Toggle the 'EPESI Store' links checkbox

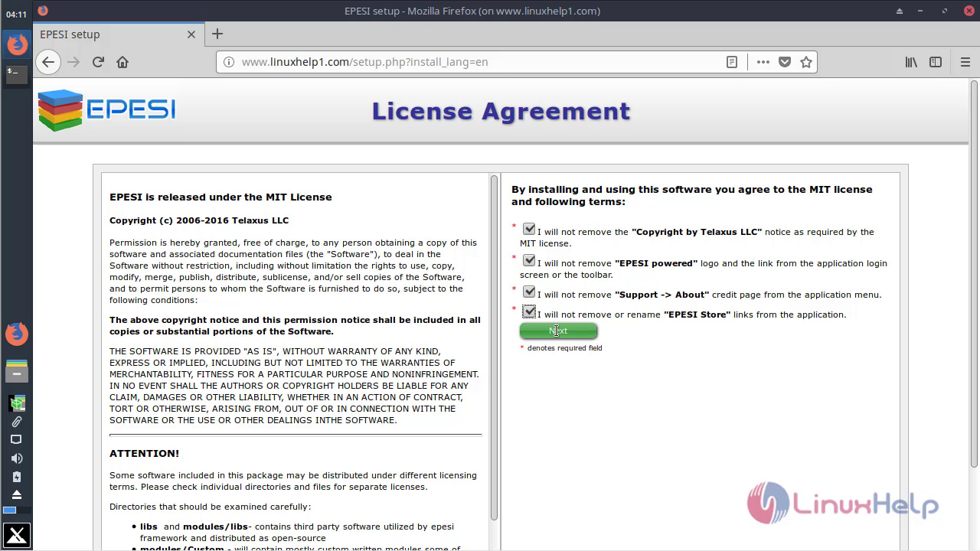(529, 311)
